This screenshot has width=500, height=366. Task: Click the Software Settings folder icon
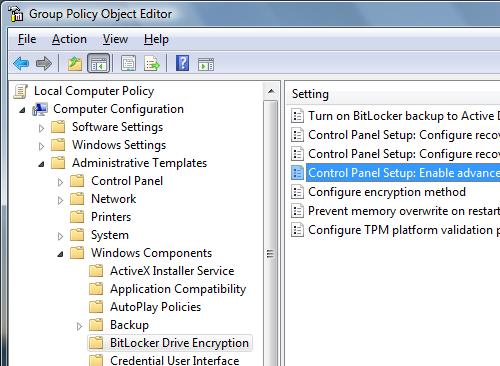58,127
